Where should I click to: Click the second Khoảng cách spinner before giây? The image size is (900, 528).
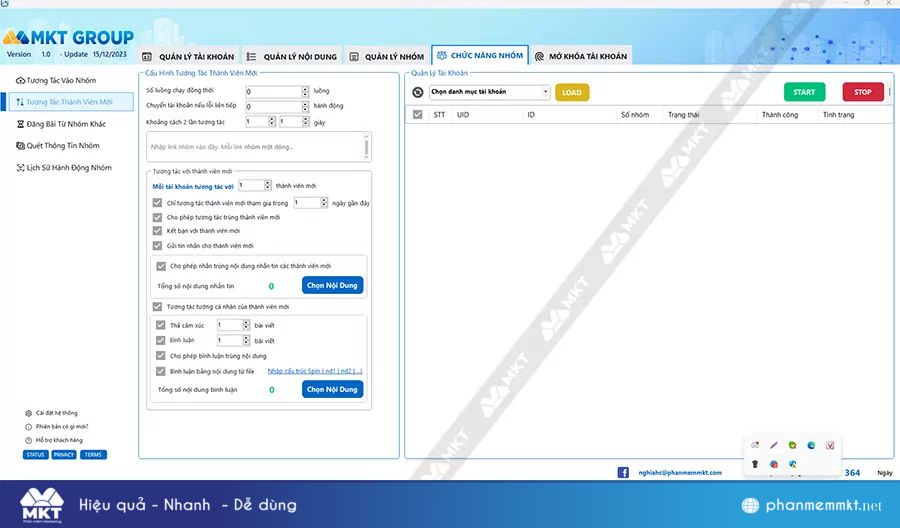coord(305,122)
